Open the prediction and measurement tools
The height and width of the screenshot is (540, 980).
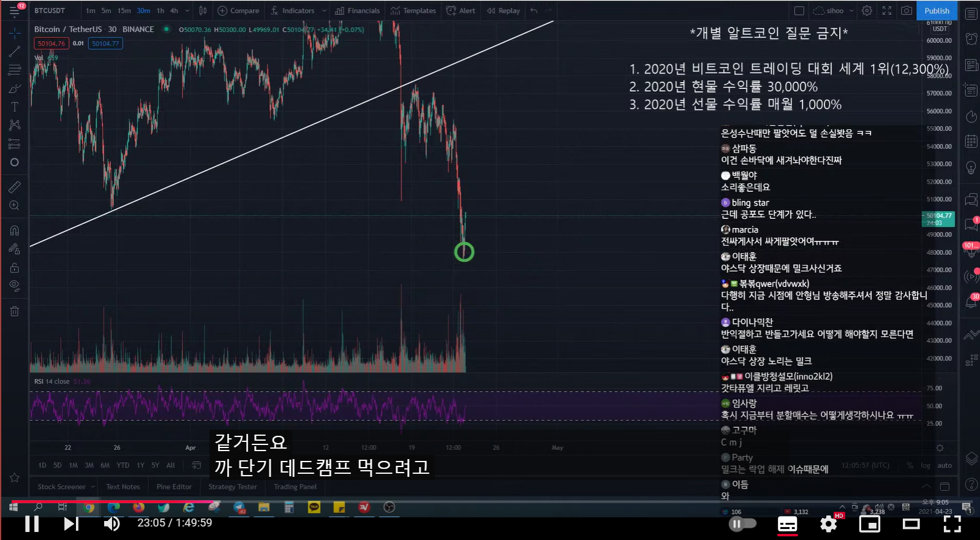coord(15,144)
